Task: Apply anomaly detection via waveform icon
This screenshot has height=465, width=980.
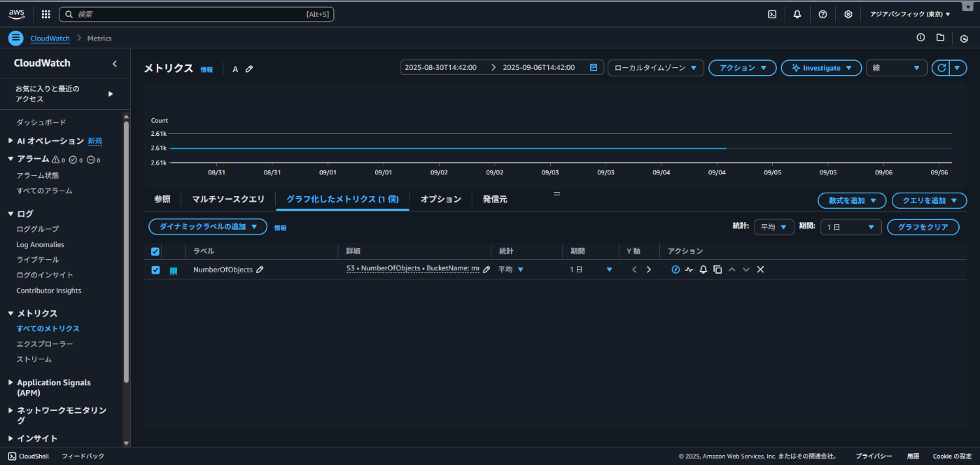Action: (689, 270)
